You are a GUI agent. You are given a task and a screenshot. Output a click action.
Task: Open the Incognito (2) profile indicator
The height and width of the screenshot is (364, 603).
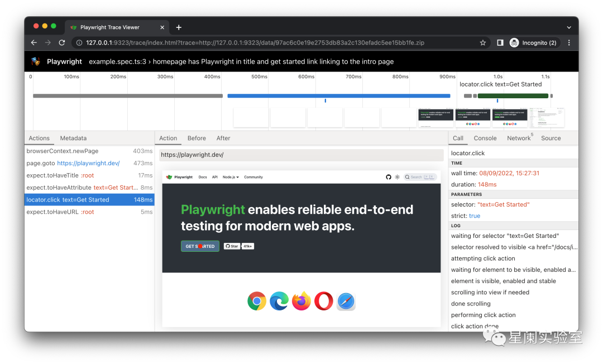tap(533, 42)
